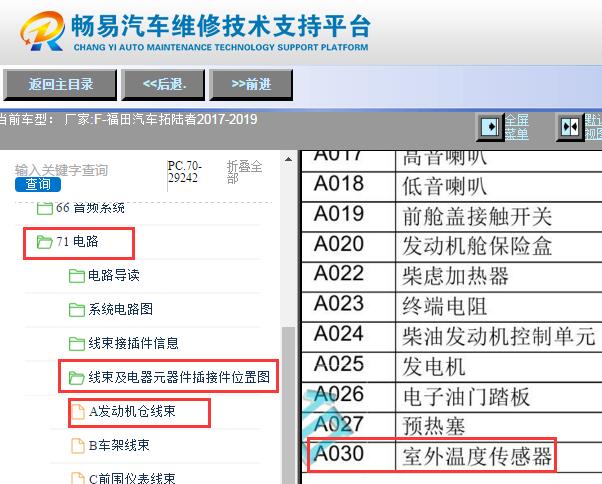Open the 全屏菜单 link
Viewport: 602px width, 484px height.
(x=516, y=127)
